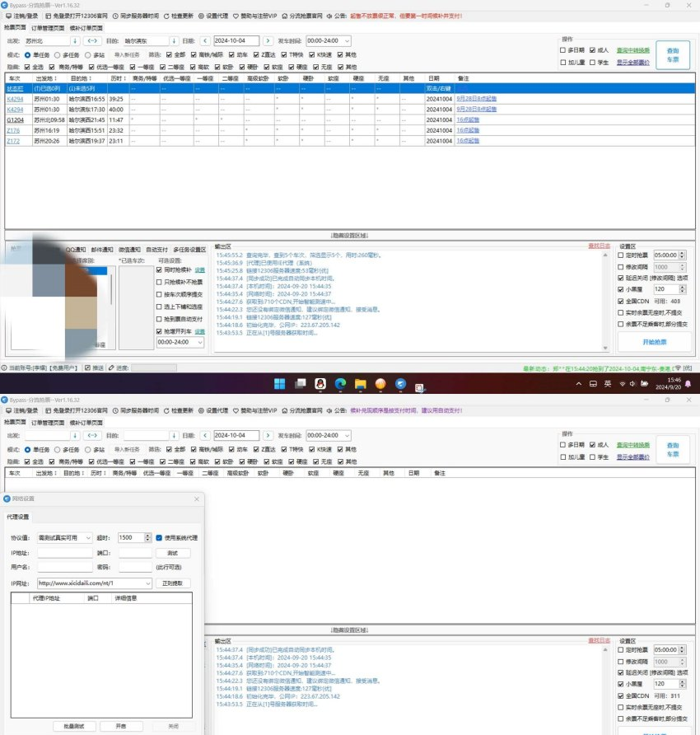Enable the 抢到票自动支付 checkbox
The image size is (700, 735).
(160, 319)
